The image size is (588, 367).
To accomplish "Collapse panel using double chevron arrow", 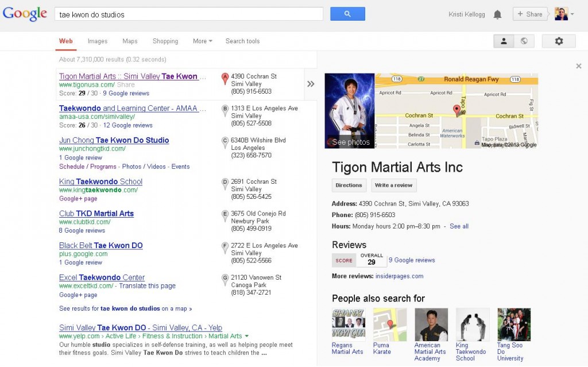I will pos(311,84).
